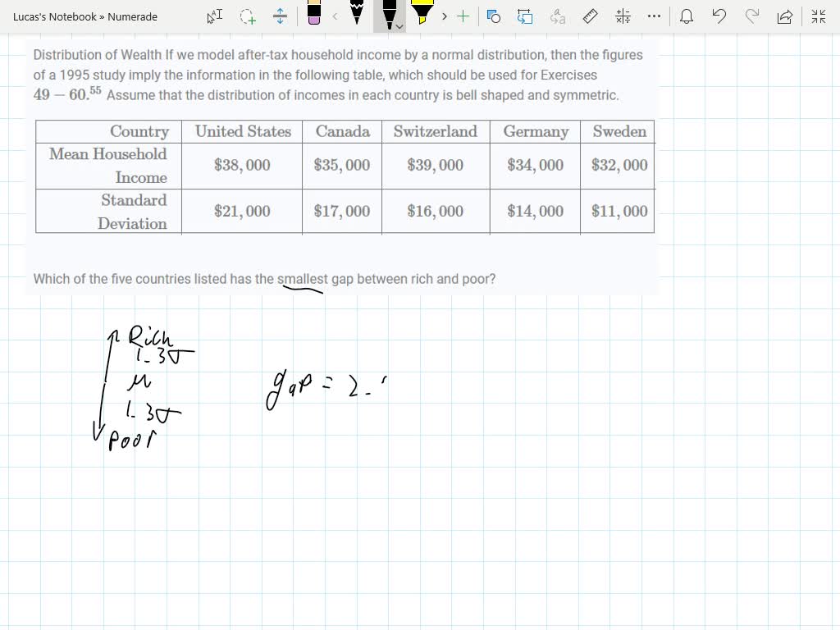Expand hidden pens with the right chevron
The image size is (840, 630).
point(444,16)
